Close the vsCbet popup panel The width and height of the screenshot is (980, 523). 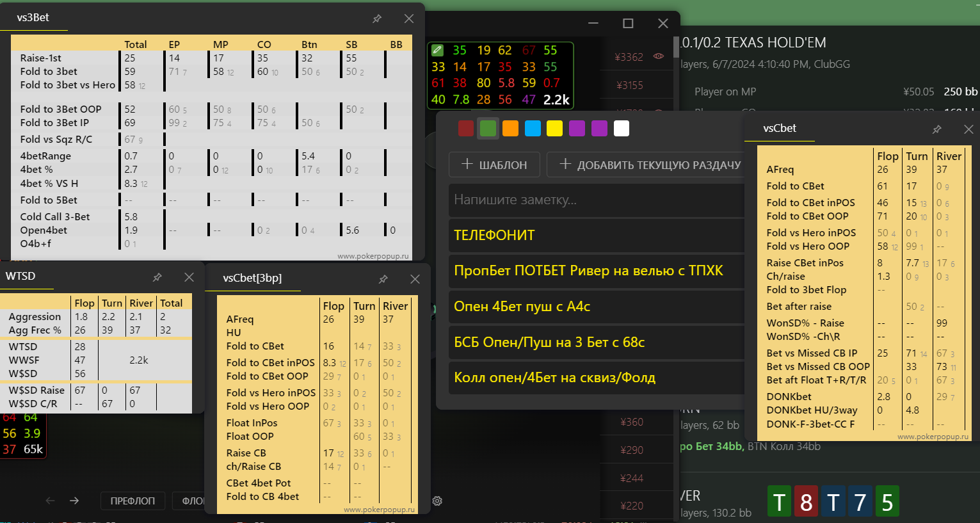coord(968,129)
